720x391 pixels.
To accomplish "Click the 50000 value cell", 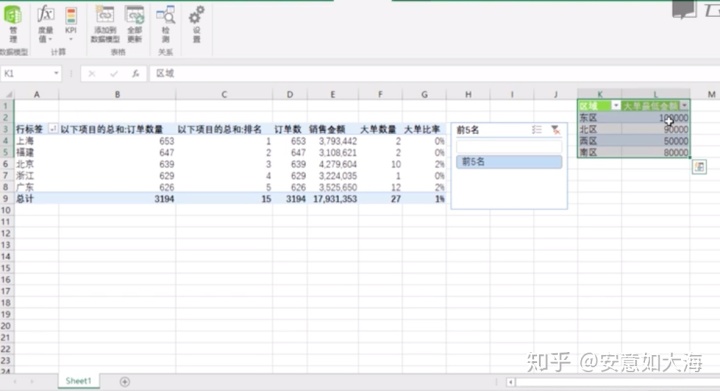I will pyautogui.click(x=656, y=141).
